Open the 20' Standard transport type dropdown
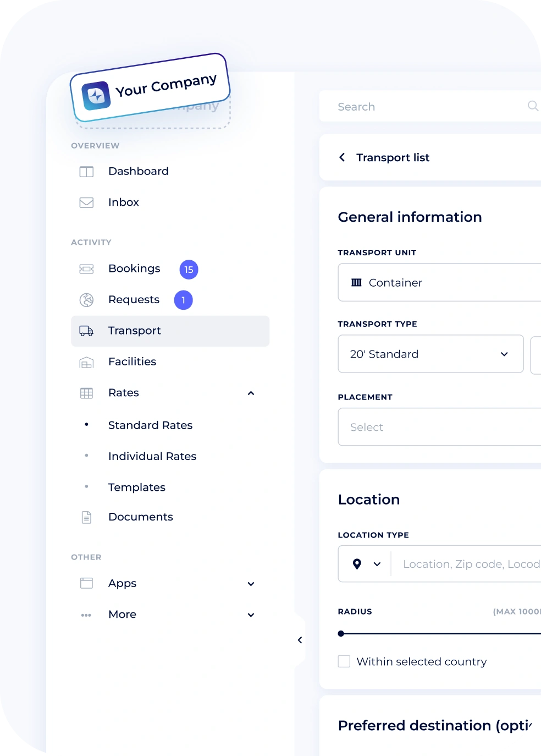The width and height of the screenshot is (541, 756). click(x=430, y=354)
